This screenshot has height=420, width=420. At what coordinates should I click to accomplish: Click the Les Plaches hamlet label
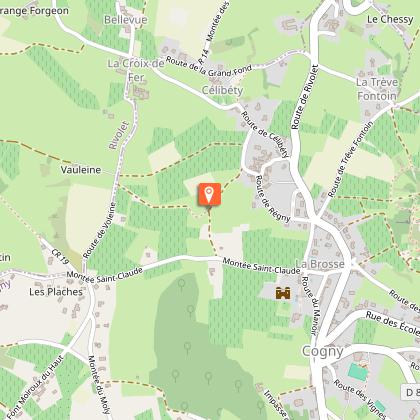pyautogui.click(x=56, y=292)
